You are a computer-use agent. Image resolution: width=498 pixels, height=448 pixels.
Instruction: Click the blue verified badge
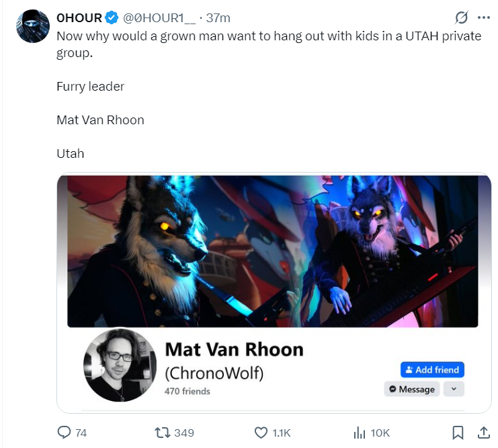112,17
